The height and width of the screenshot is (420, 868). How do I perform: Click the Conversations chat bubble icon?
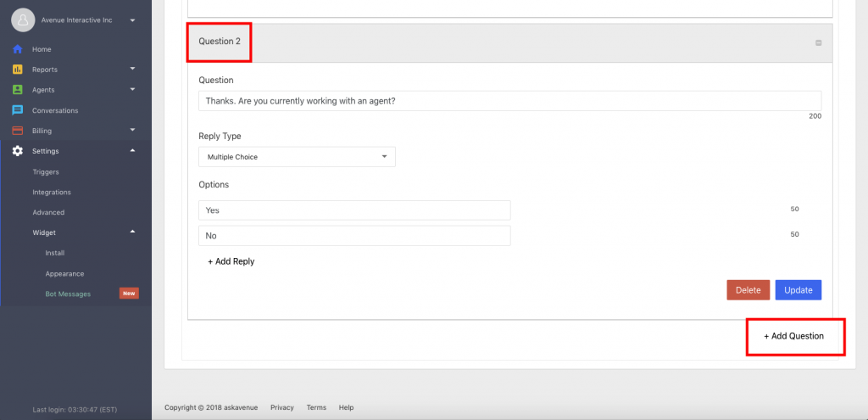(x=18, y=110)
